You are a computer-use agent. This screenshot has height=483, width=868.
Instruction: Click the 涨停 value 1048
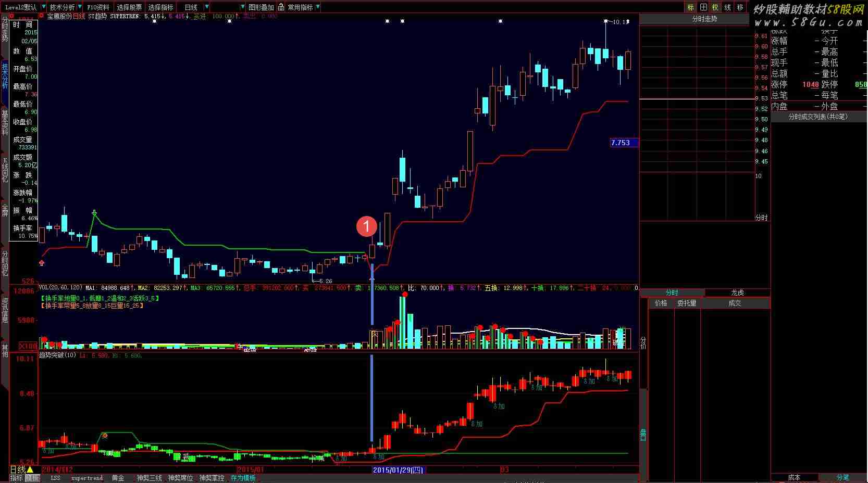[810, 84]
